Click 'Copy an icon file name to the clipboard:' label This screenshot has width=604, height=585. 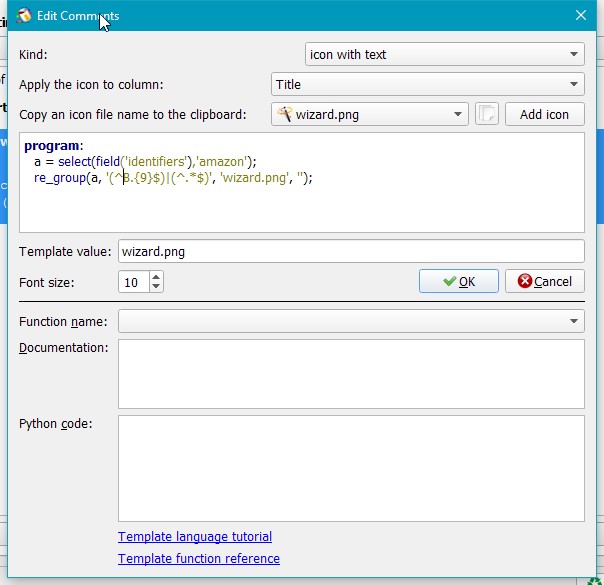tap(133, 114)
